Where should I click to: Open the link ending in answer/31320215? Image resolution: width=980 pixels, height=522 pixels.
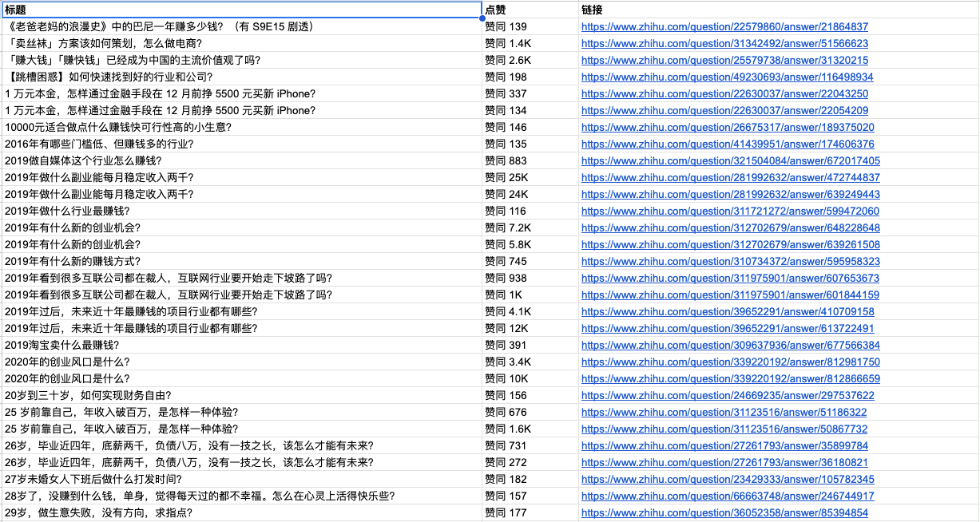click(724, 60)
